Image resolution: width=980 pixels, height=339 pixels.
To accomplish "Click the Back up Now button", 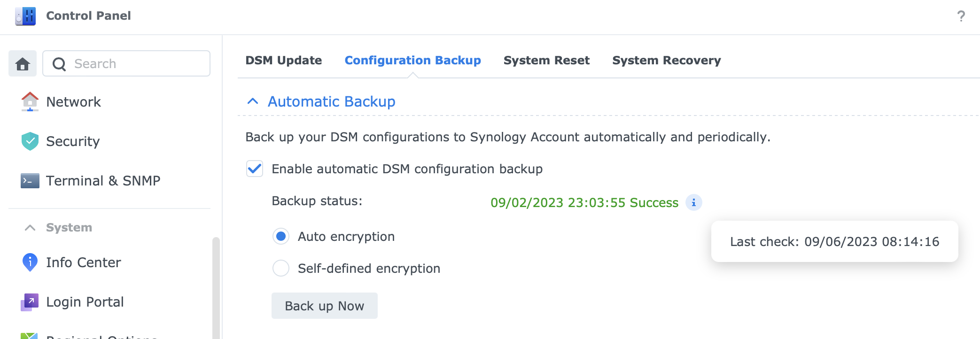I will click(325, 306).
